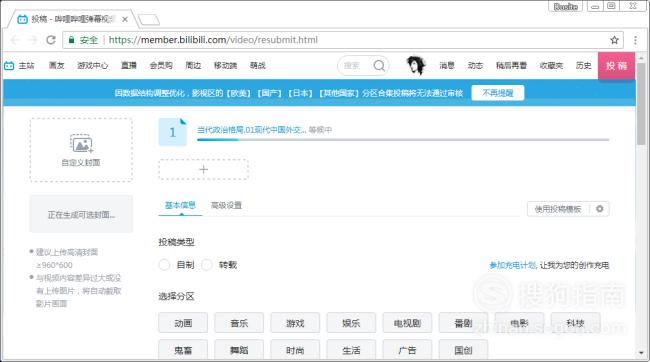The height and width of the screenshot is (362, 650).
Task: Choose the 广告 category
Action: [x=407, y=350]
